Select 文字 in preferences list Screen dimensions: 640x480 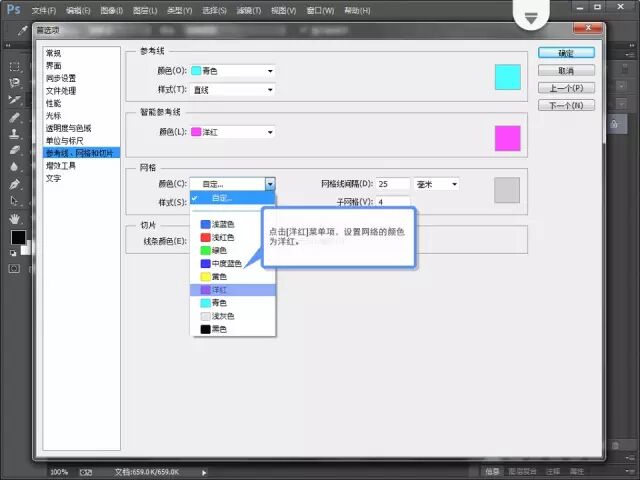pos(82,178)
